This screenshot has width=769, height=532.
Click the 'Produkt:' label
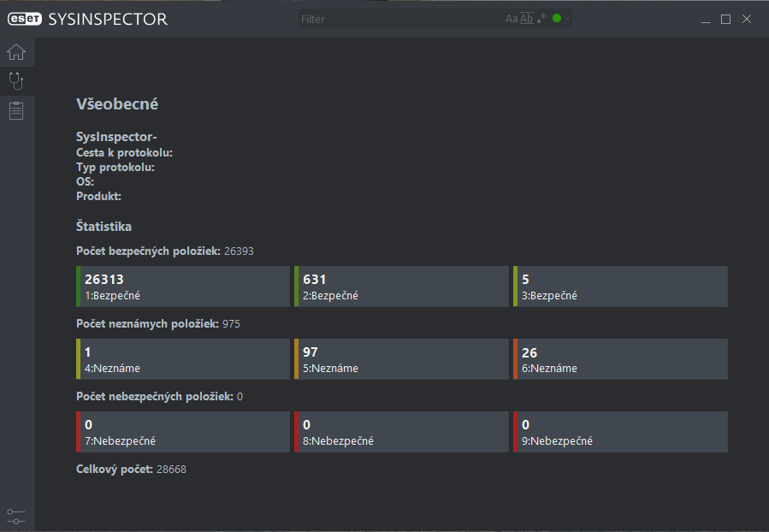click(x=98, y=196)
